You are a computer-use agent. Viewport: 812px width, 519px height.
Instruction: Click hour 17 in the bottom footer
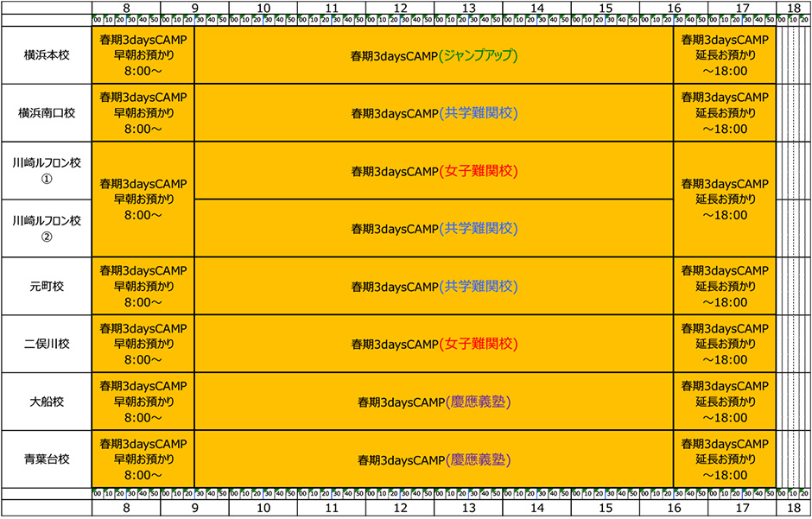[x=742, y=508]
